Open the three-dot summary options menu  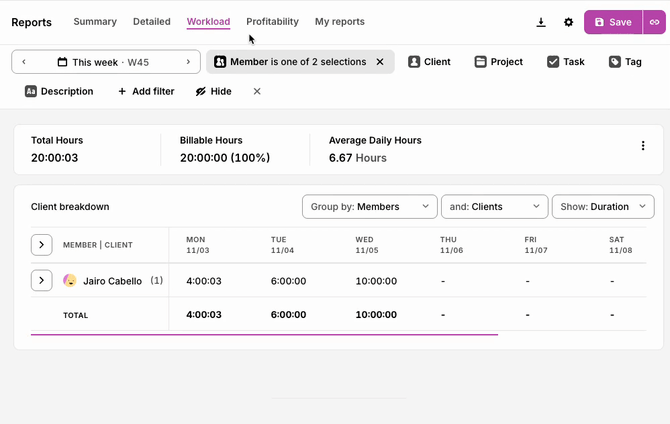click(643, 146)
